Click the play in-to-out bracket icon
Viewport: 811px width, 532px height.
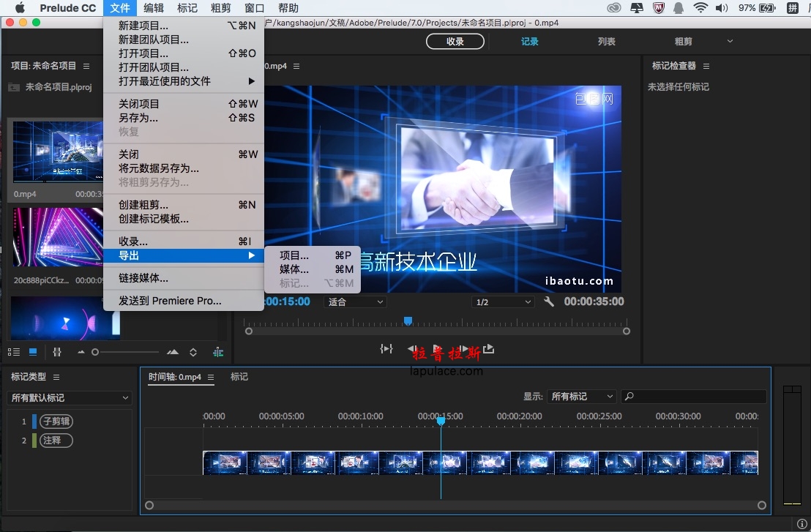pos(386,349)
